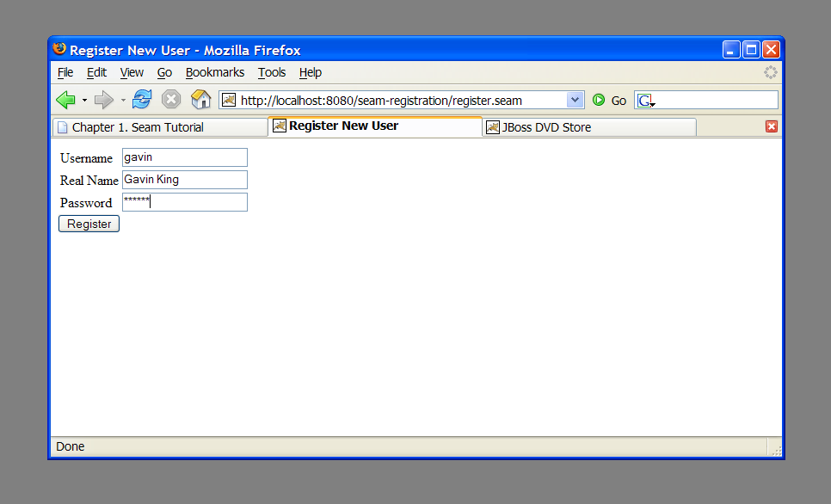This screenshot has width=831, height=504.
Task: Switch to Chapter 1. Seam Tutorial tab
Action: tap(138, 127)
